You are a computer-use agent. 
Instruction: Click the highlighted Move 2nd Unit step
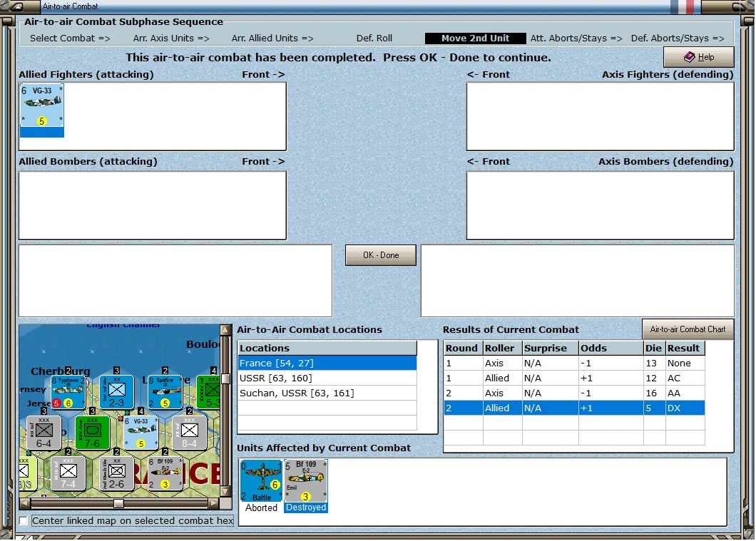(476, 38)
